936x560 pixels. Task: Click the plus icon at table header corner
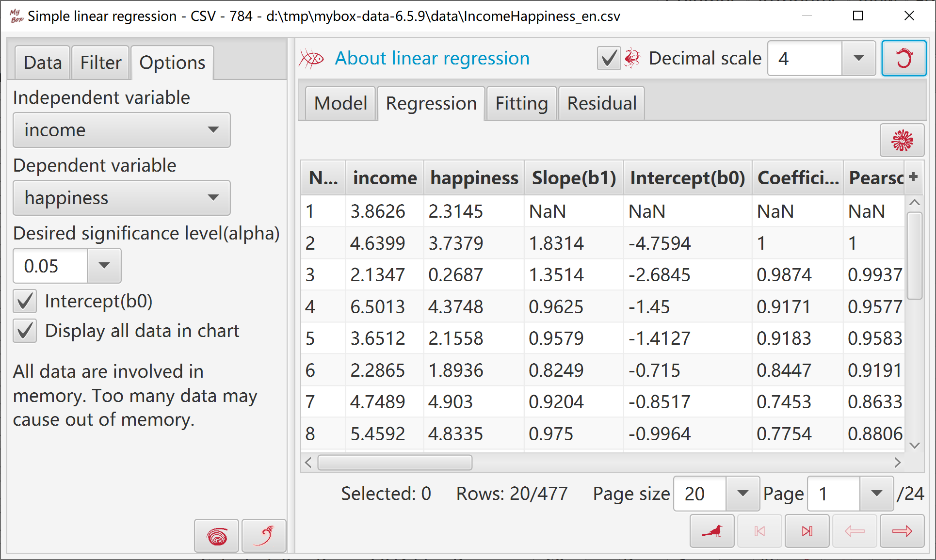(x=914, y=177)
